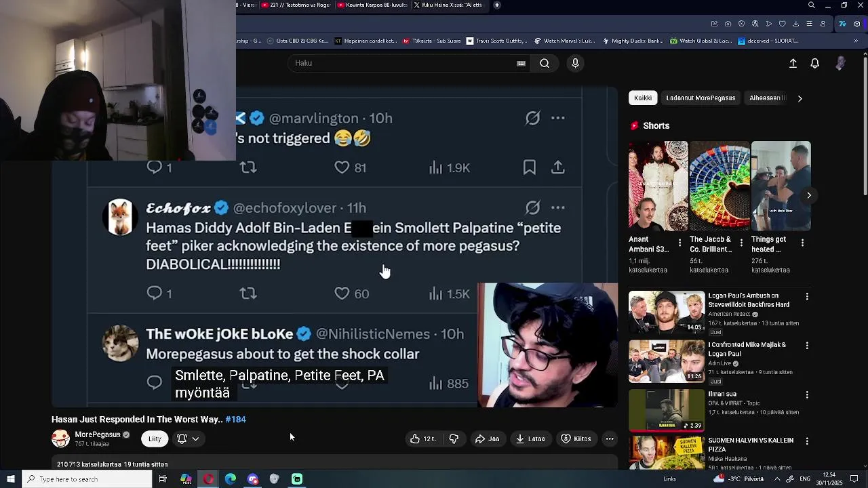Show next filter chips with arrow
868x488 pixels.
point(800,98)
